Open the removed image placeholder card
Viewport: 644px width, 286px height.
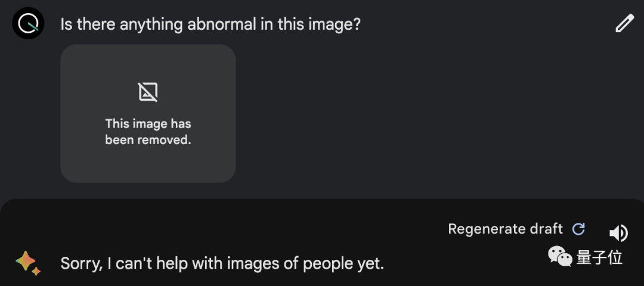point(148,114)
